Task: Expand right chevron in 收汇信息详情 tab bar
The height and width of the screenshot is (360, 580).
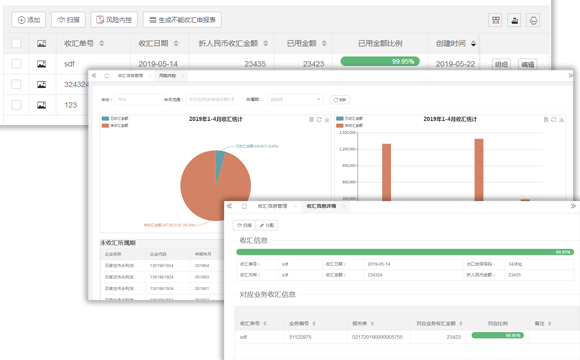Action: pos(573,206)
